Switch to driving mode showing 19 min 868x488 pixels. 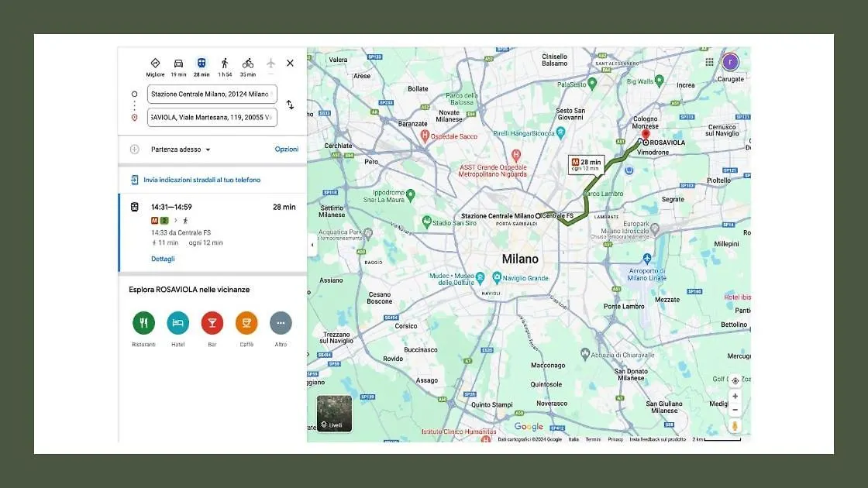178,67
